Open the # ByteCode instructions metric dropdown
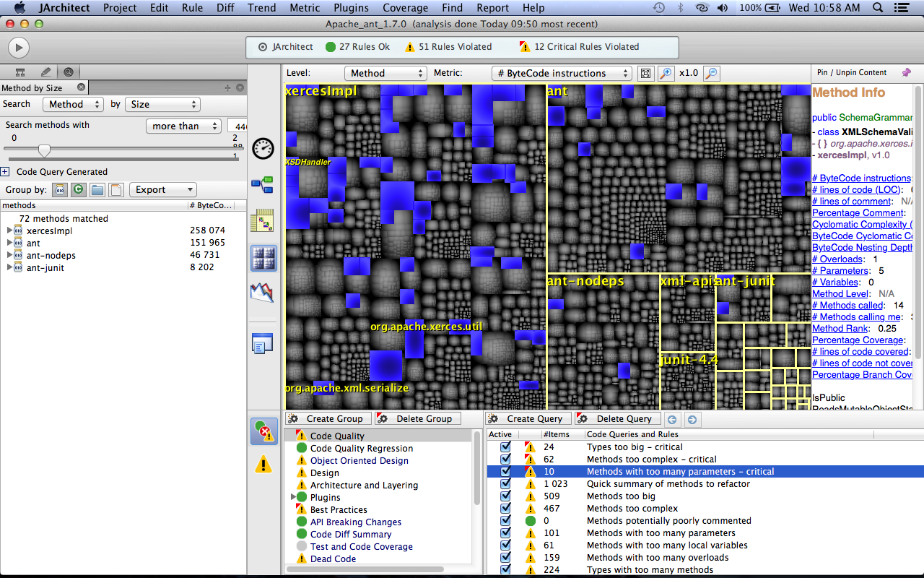 tap(562, 73)
